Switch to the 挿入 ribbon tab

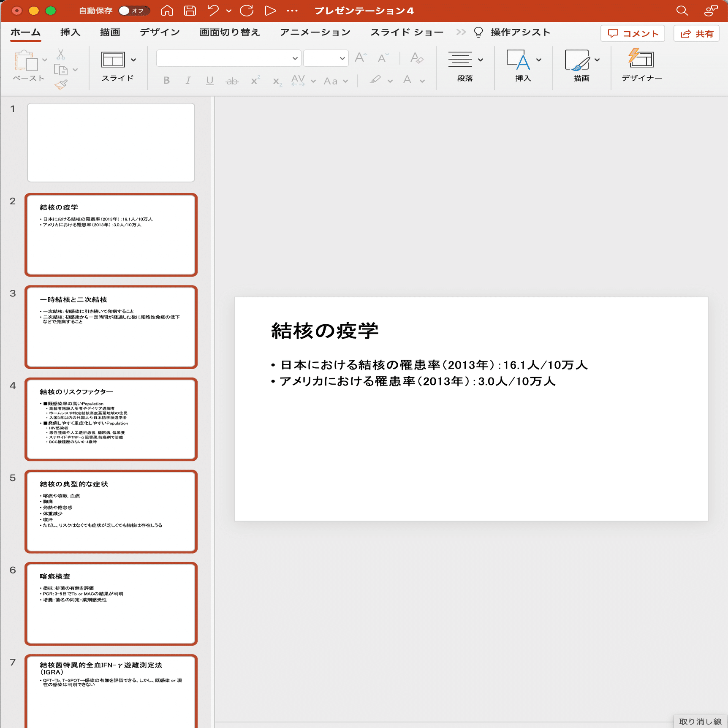point(69,32)
